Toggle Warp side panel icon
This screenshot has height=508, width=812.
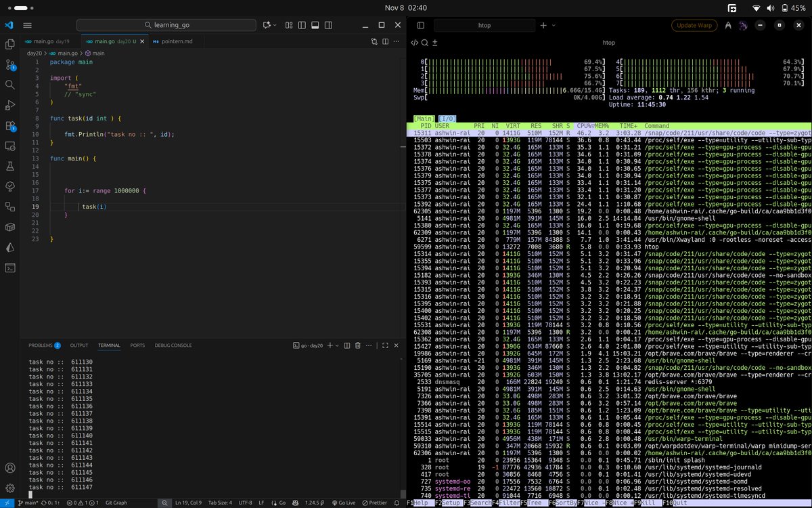click(420, 26)
